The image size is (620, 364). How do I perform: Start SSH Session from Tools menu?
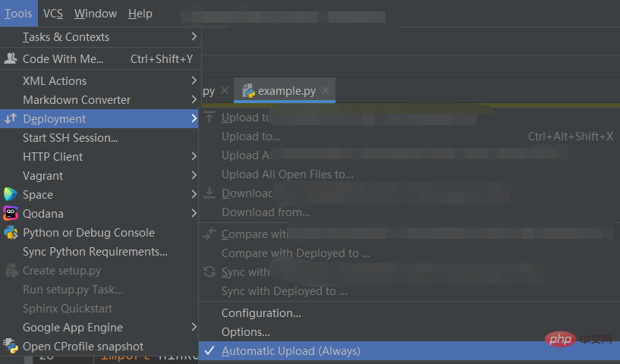click(71, 138)
